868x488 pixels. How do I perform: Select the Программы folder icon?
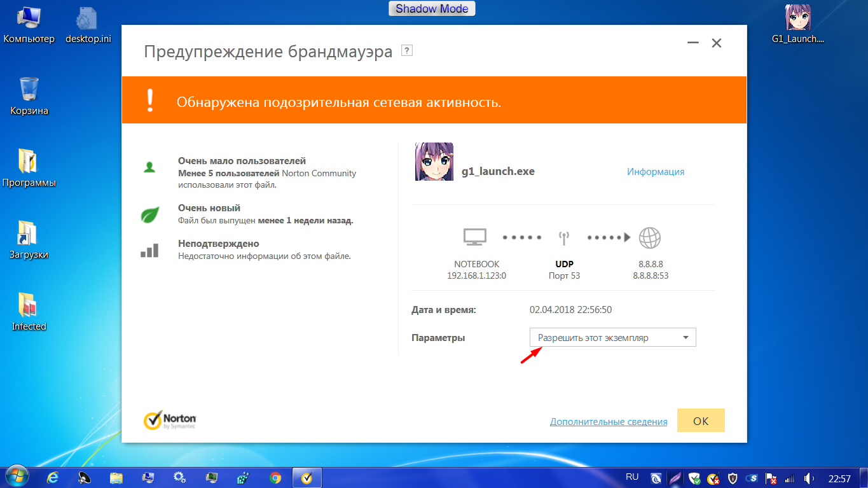click(29, 169)
